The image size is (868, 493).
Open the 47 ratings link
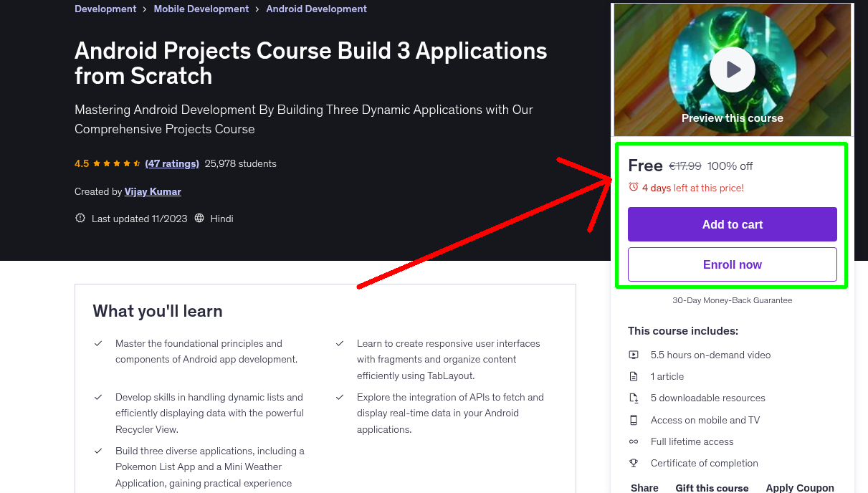click(x=172, y=163)
